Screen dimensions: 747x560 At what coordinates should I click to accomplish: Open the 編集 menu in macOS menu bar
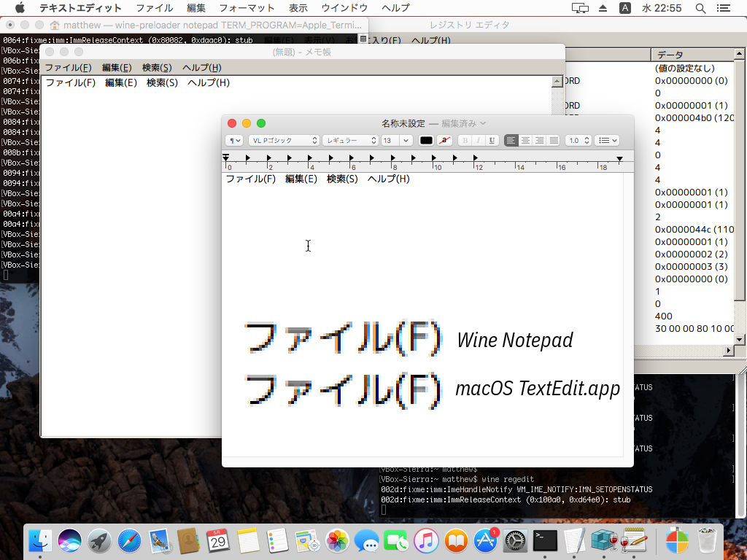tap(196, 7)
